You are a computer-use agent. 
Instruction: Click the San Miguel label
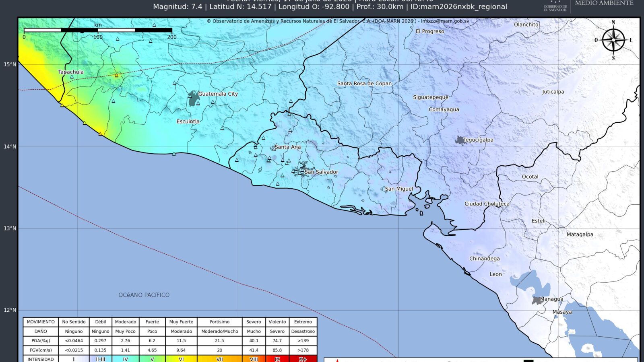[x=399, y=189]
